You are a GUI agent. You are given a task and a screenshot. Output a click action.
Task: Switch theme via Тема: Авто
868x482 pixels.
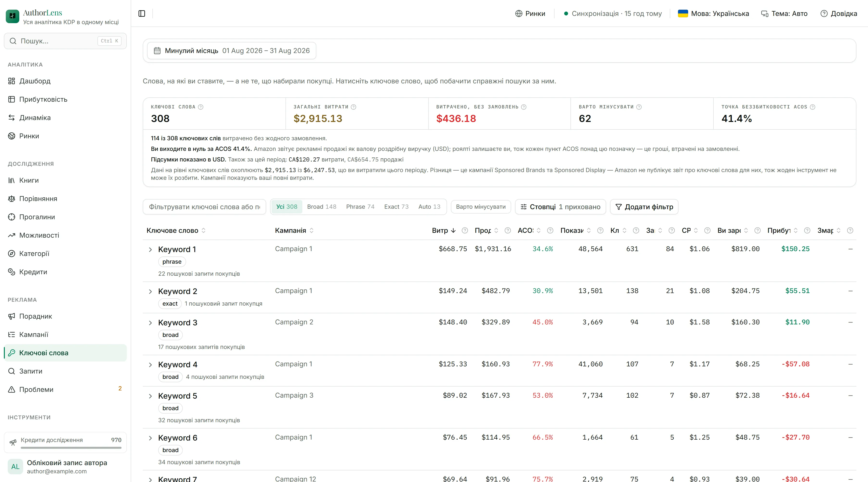[x=784, y=13]
